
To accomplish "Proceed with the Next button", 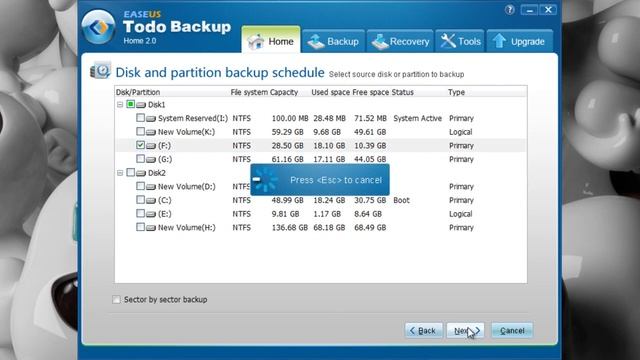I will pos(466,330).
